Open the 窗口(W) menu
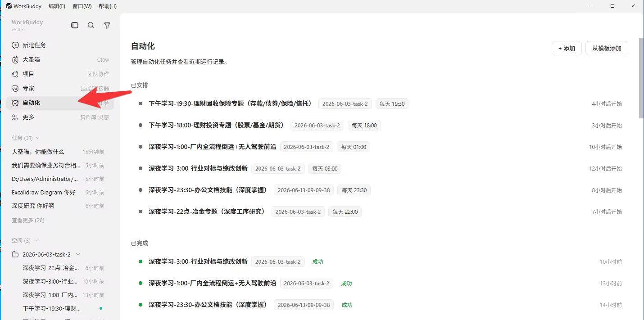Image resolution: width=644 pixels, height=320 pixels. click(x=82, y=6)
